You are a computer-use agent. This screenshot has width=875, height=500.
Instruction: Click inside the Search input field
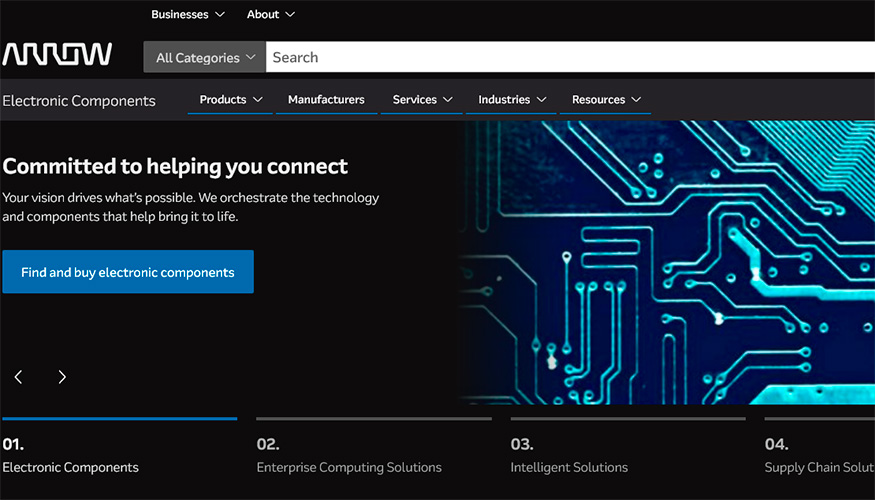click(x=570, y=58)
